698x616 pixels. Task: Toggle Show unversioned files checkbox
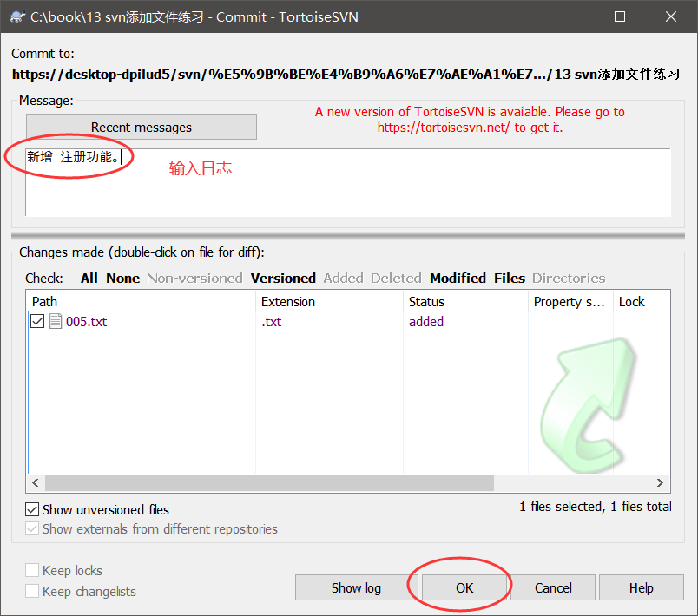[32, 509]
